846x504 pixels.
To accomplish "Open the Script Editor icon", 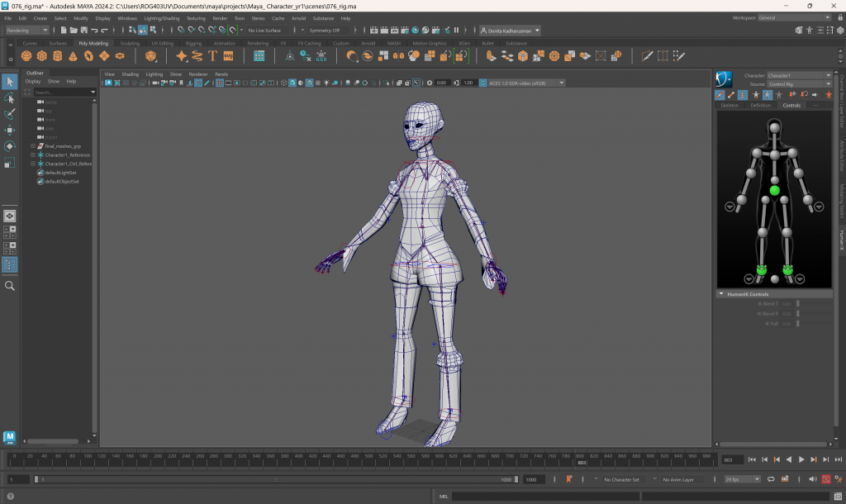I will (x=838, y=497).
